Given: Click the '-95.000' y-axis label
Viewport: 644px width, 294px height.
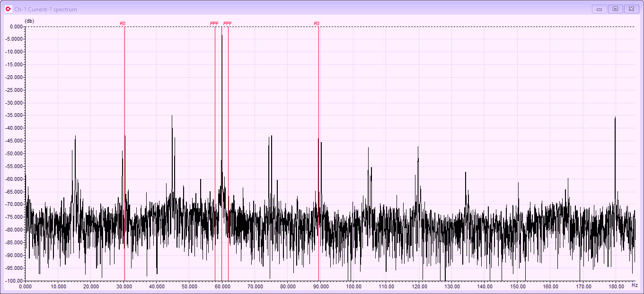Looking at the screenshot, I should [x=15, y=268].
